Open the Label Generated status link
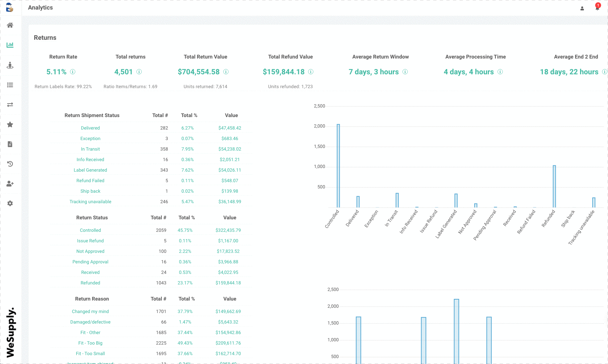Screen dimensions: 608x364 pos(90,170)
